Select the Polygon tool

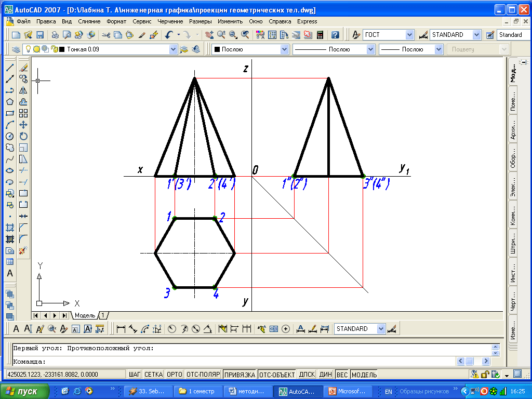coord(10,102)
